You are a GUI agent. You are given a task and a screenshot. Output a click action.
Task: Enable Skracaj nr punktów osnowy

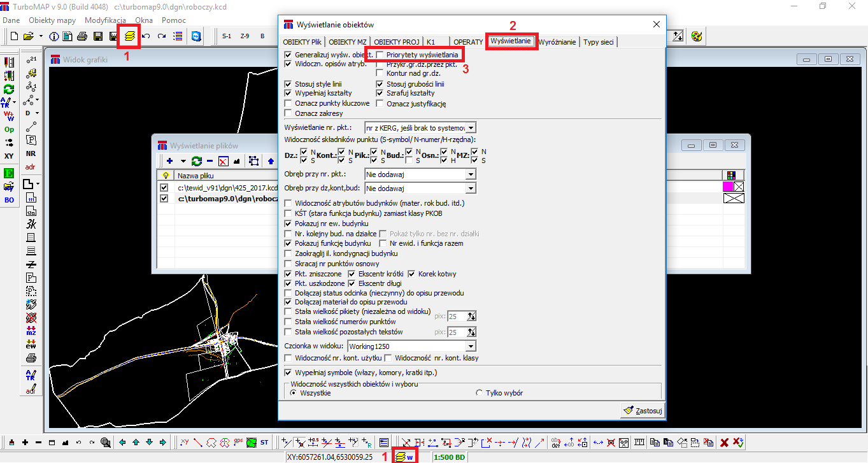(x=288, y=264)
